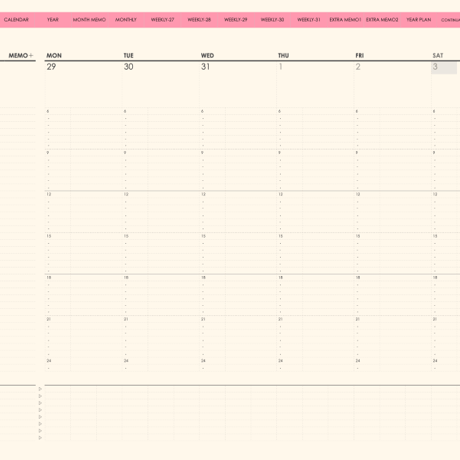Switch to the YEAR PLAN tab
Viewport: 460px width, 460px height.
click(419, 20)
